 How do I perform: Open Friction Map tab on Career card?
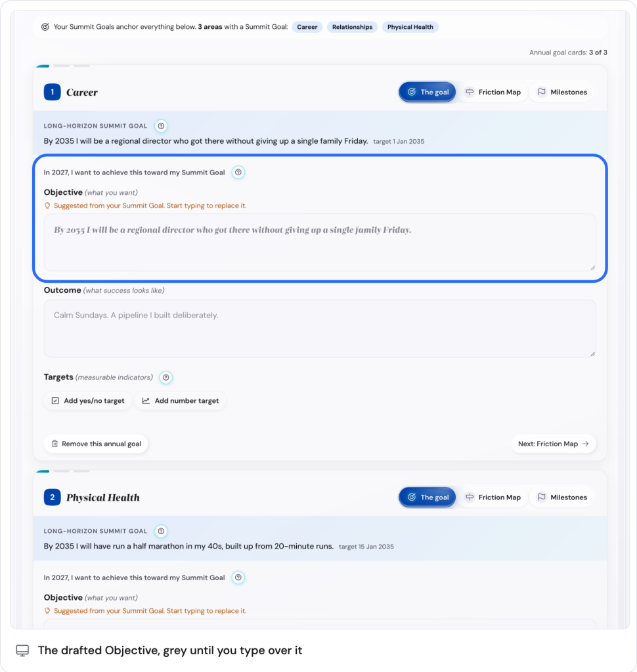tap(493, 92)
